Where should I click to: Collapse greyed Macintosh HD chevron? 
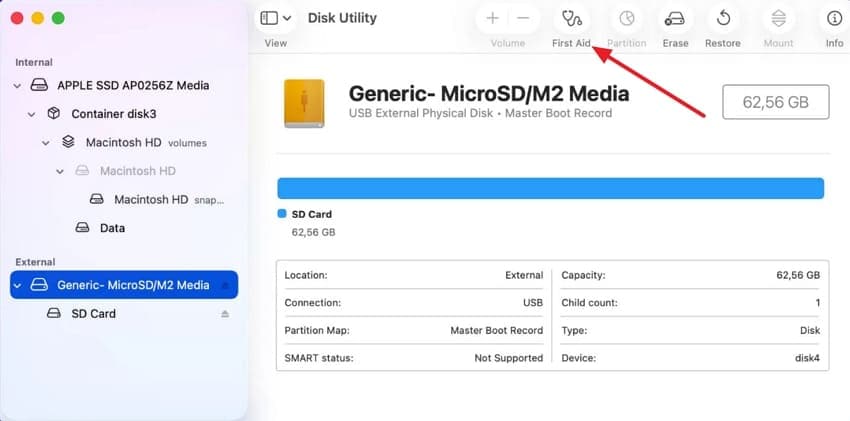[x=60, y=171]
